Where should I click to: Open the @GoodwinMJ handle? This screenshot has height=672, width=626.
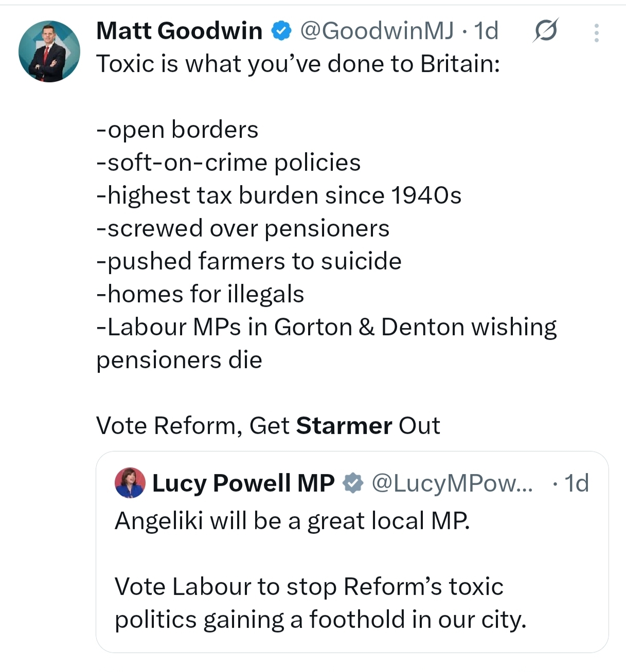pos(377,31)
